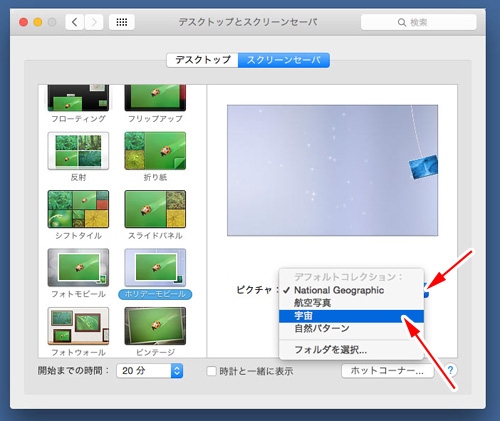The width and height of the screenshot is (500, 421).
Task: Choose 自然パターン from the picture menu
Action: point(352,328)
